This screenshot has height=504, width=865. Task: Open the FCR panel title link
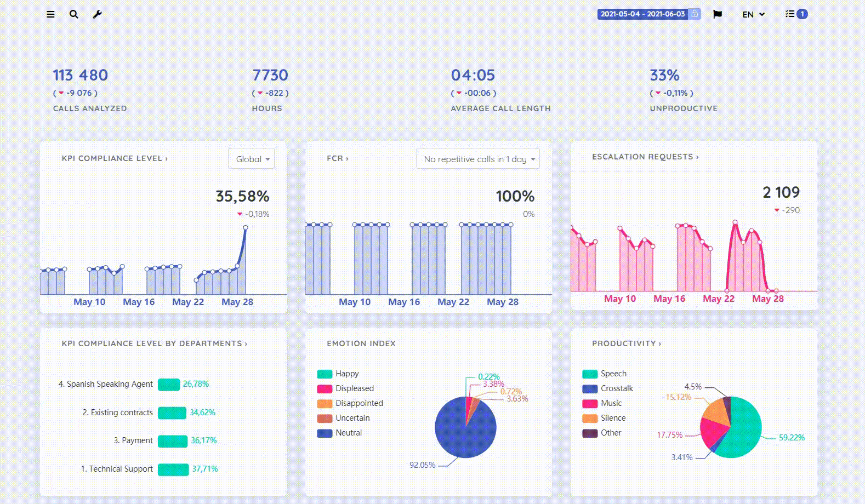pyautogui.click(x=337, y=158)
